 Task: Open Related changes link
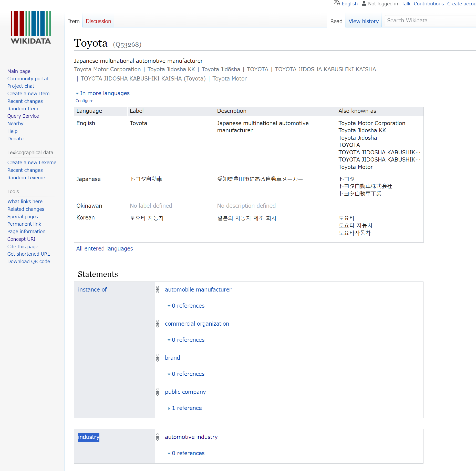tap(26, 209)
